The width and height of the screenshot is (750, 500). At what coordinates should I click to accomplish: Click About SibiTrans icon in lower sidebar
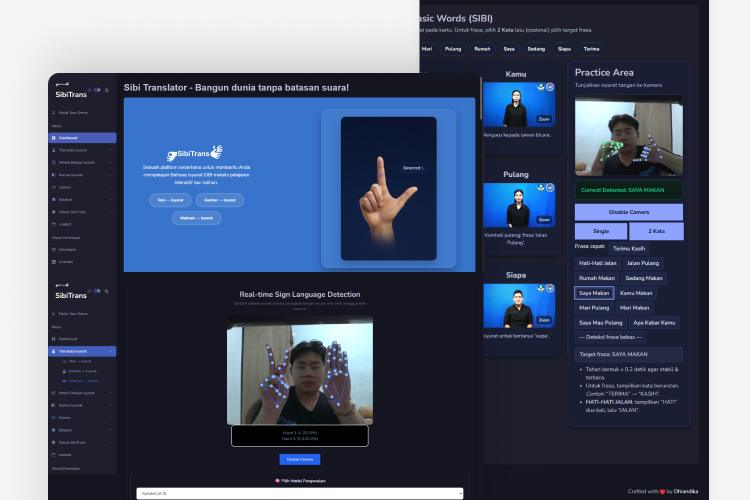point(54,443)
